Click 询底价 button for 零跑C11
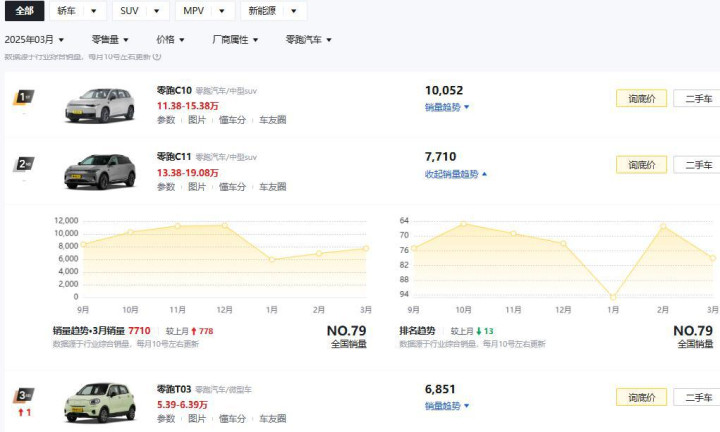720x432 pixels. click(x=641, y=165)
